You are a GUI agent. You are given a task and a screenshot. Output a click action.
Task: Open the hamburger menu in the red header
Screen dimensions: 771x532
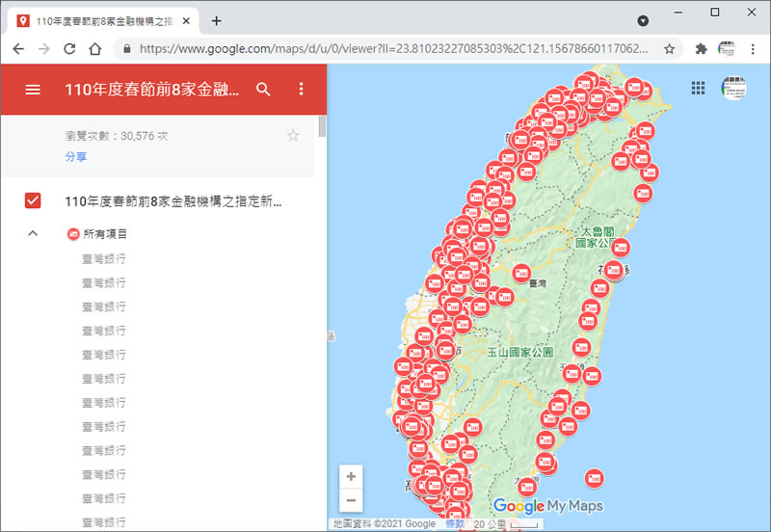[x=33, y=90]
